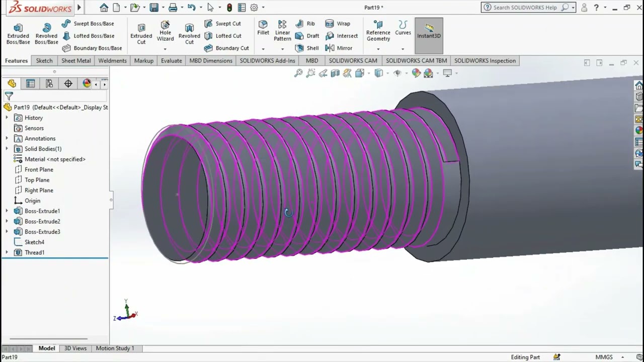The image size is (644, 362).
Task: Select the Shell feature
Action: (307, 48)
